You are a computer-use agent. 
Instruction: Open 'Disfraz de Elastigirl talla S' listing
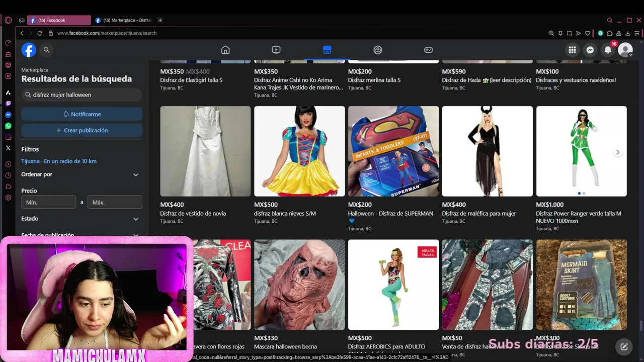point(191,80)
